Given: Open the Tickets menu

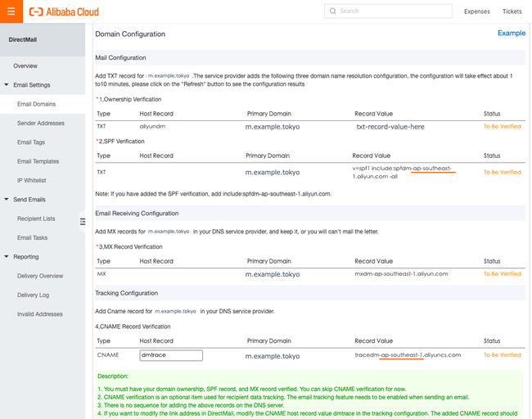Looking at the screenshot, I should coord(512,11).
